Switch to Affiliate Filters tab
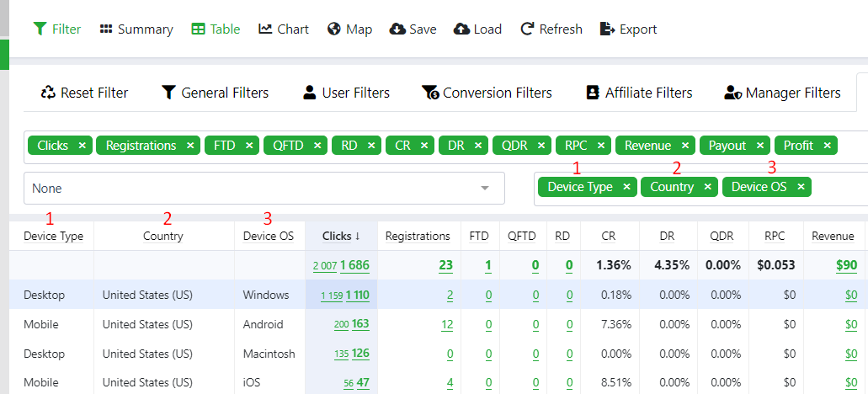 [x=638, y=93]
